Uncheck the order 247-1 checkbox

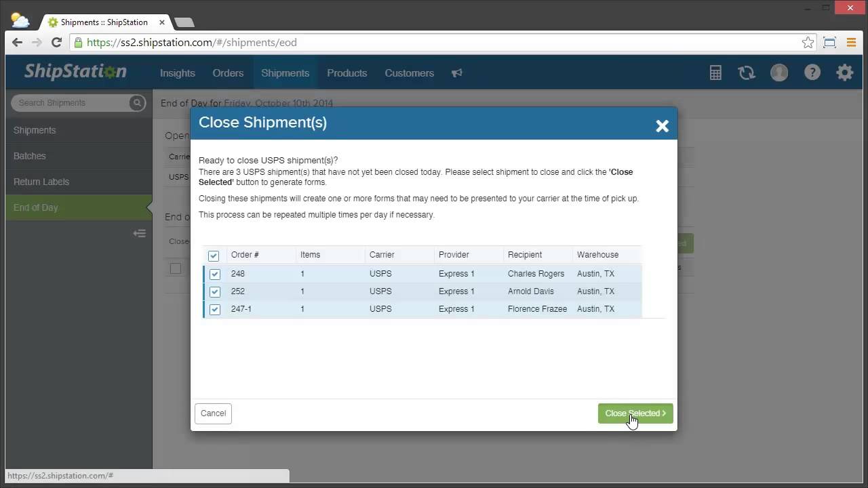[215, 309]
